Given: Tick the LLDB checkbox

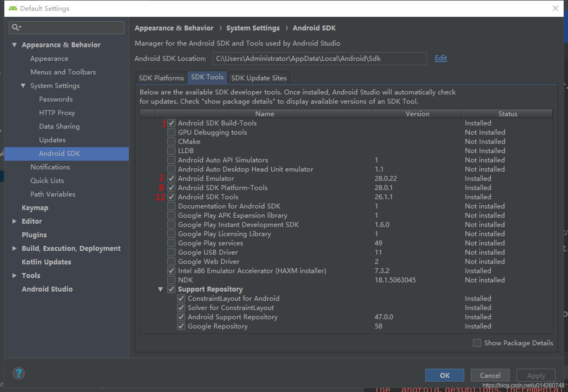Looking at the screenshot, I should tap(171, 151).
